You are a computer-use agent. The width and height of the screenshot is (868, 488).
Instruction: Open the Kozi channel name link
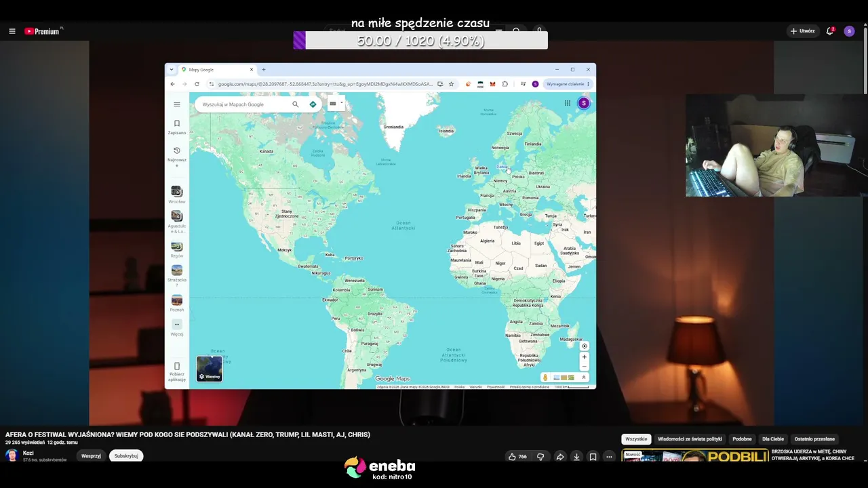pos(28,453)
